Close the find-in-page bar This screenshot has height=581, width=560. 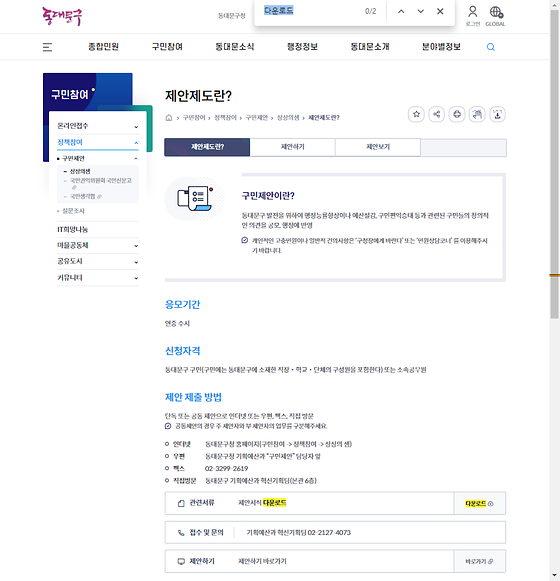440,11
